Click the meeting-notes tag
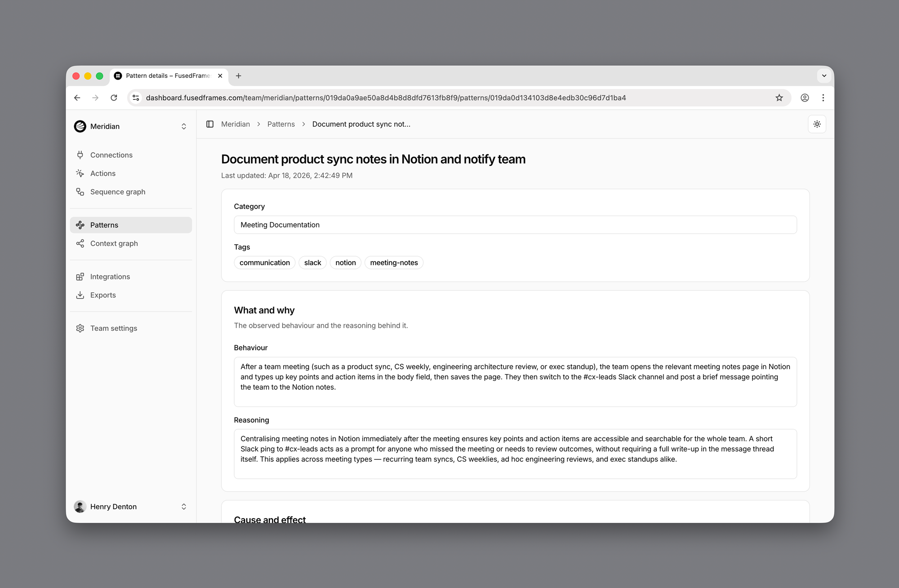This screenshot has width=899, height=588. (394, 263)
